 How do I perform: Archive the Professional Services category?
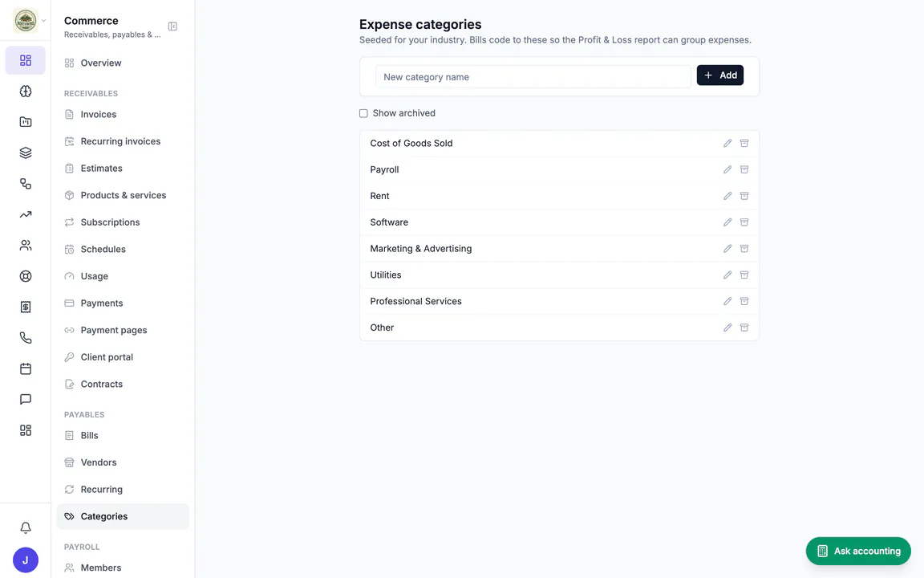point(744,301)
